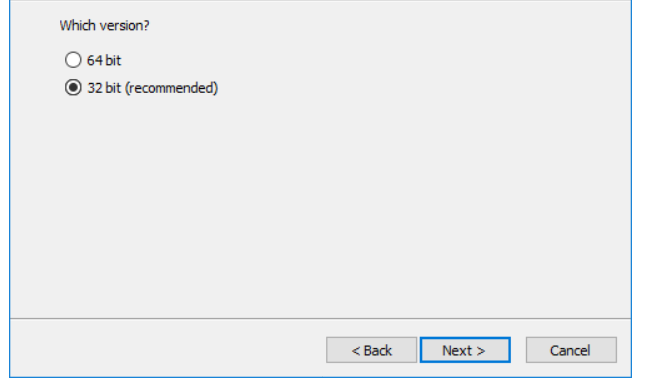Keep the recommended 32 bit version selected
645x382 pixels.
(x=73, y=88)
